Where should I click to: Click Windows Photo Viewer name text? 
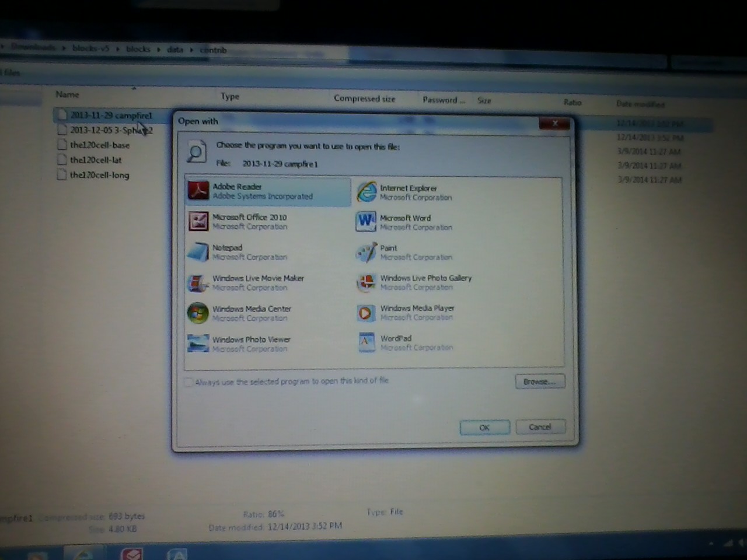[x=252, y=339]
